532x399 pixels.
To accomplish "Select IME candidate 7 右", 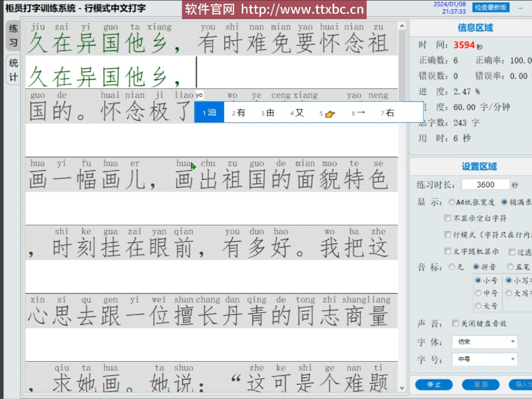I will point(387,113).
